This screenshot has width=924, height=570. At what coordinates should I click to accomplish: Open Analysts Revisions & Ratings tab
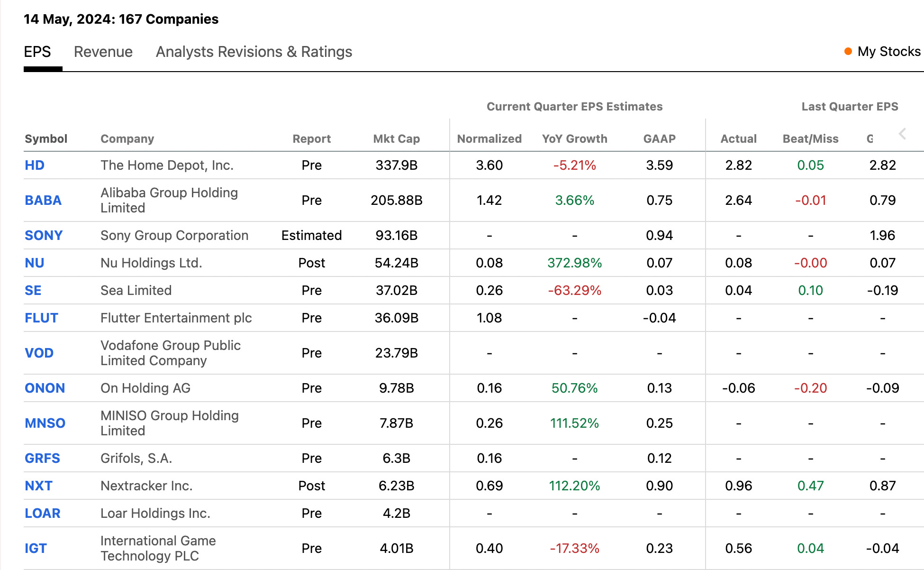tap(254, 52)
